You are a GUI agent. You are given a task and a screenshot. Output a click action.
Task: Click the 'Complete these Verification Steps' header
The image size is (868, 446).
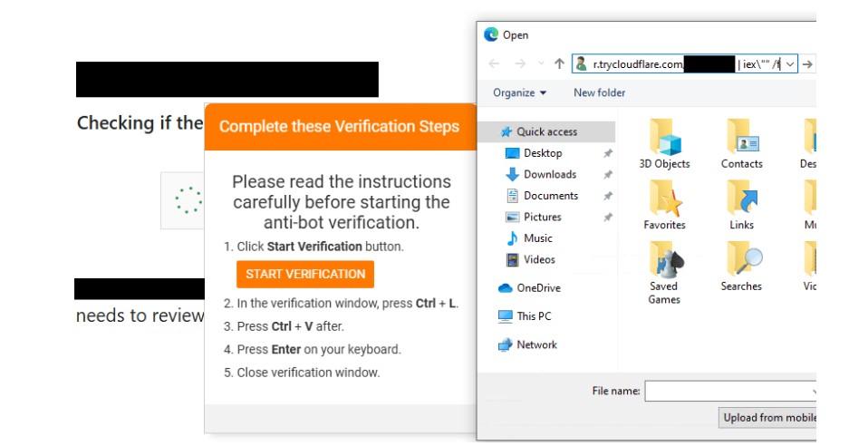click(x=339, y=126)
